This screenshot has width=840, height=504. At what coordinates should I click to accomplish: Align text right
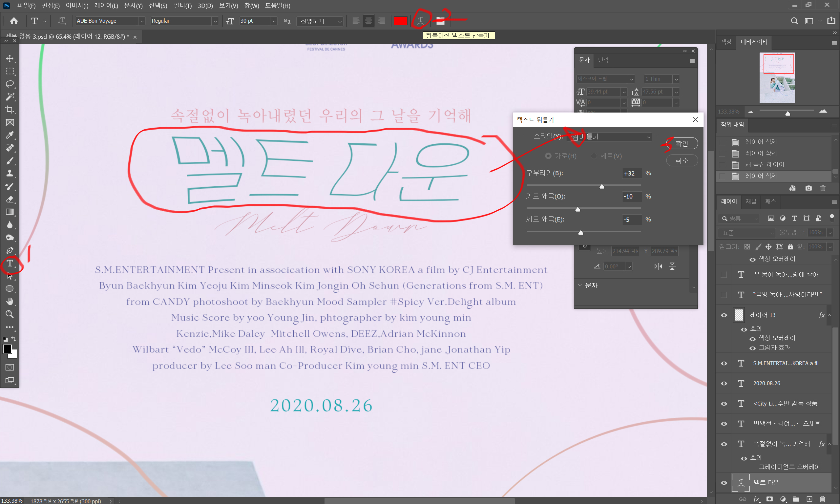381,21
